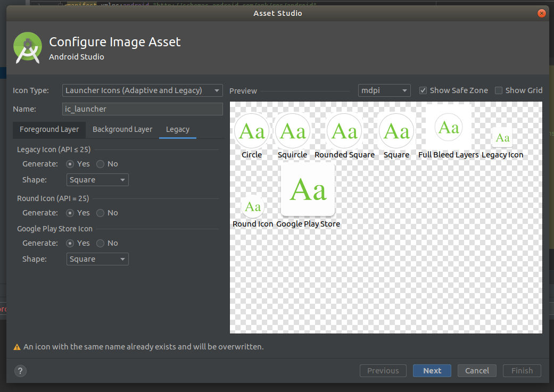Disable the Show Safe Zone checkbox
This screenshot has width=554, height=392.
(423, 90)
